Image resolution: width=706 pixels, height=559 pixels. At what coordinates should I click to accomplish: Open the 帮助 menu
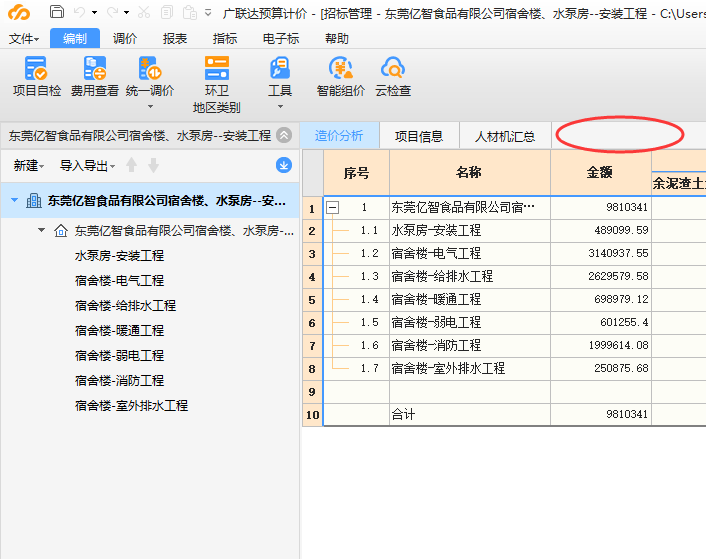[337, 39]
